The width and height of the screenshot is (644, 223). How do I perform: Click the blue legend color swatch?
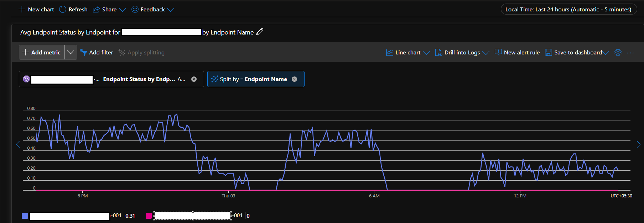(x=25, y=216)
